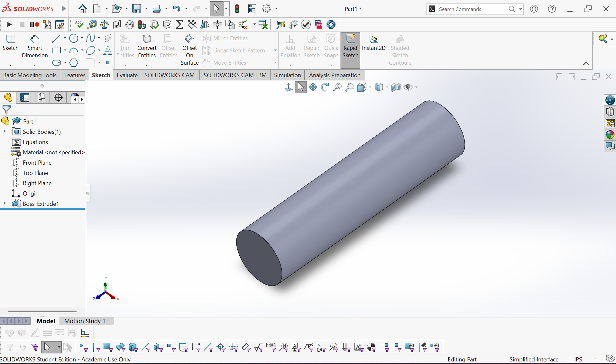
Task: Open the Design Library pane icon
Action: tap(610, 112)
